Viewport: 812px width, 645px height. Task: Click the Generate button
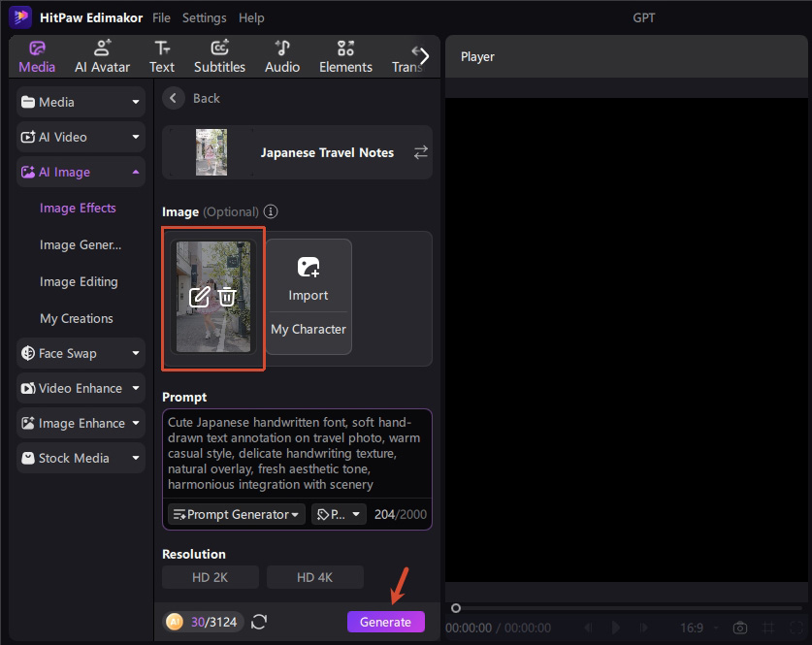click(x=386, y=622)
